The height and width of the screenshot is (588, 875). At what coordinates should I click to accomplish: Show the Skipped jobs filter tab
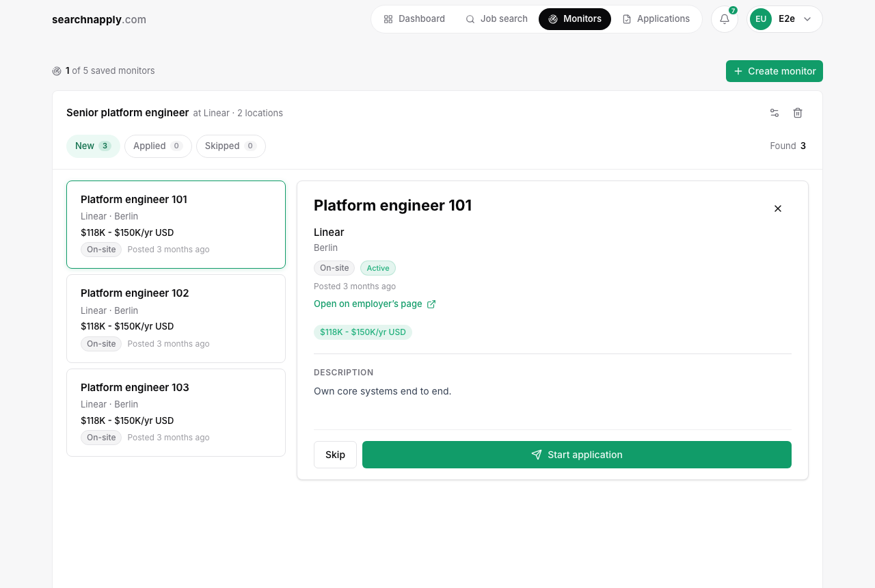click(231, 146)
